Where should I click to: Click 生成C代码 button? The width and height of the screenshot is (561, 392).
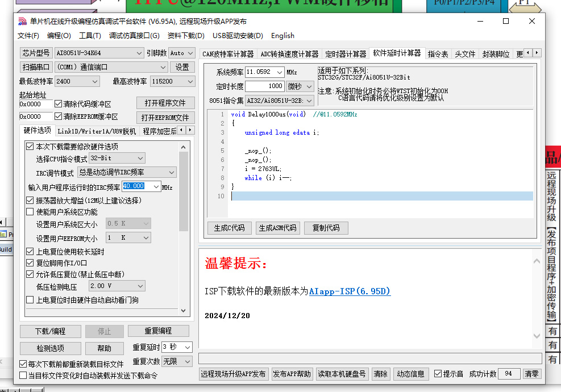pyautogui.click(x=229, y=228)
